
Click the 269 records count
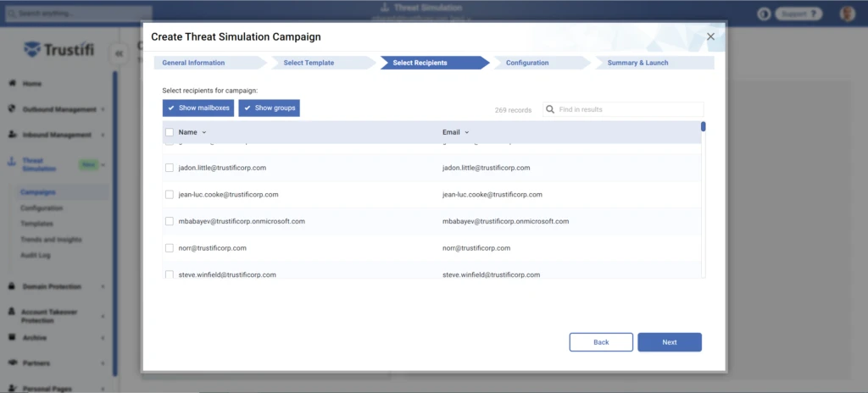[513, 110]
